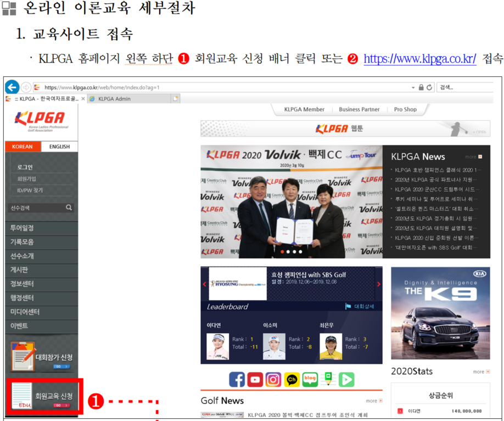Viewport: 504px width, 421px height.
Task: Open the 미디어센터 menu
Action: (42, 312)
